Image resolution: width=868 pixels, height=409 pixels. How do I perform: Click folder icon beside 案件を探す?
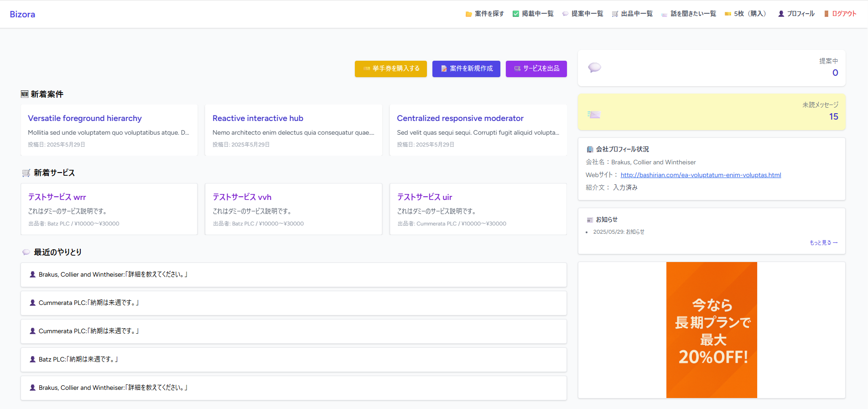(x=468, y=14)
